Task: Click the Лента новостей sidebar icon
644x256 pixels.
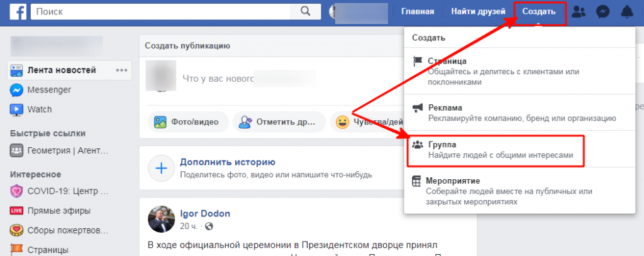Action: (16, 70)
